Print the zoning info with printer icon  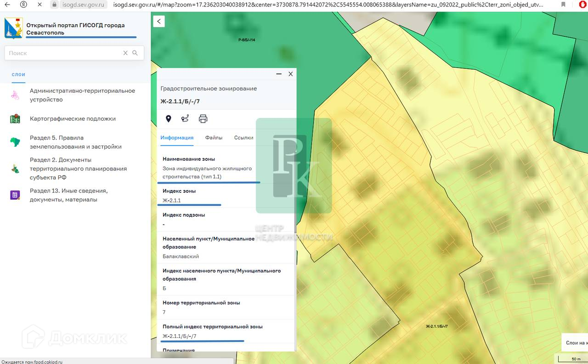click(203, 119)
